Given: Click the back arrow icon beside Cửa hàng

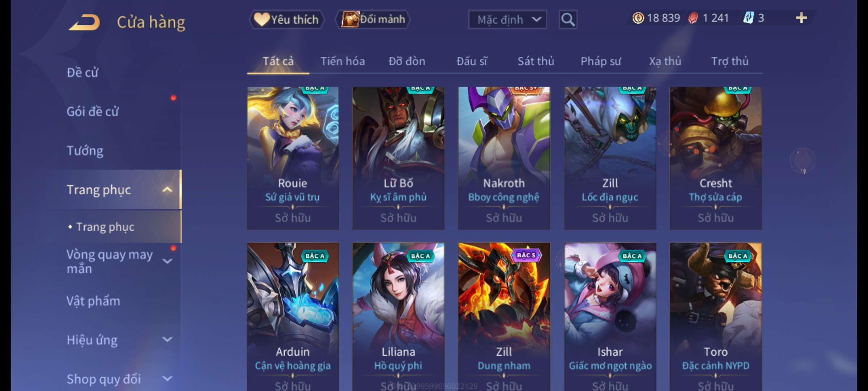Looking at the screenshot, I should pyautogui.click(x=84, y=22).
